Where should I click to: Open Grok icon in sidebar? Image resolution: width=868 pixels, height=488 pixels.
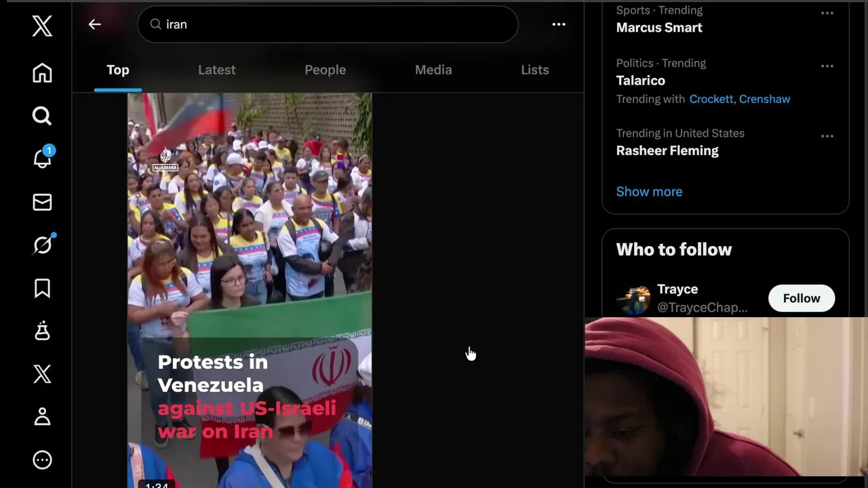tap(42, 245)
